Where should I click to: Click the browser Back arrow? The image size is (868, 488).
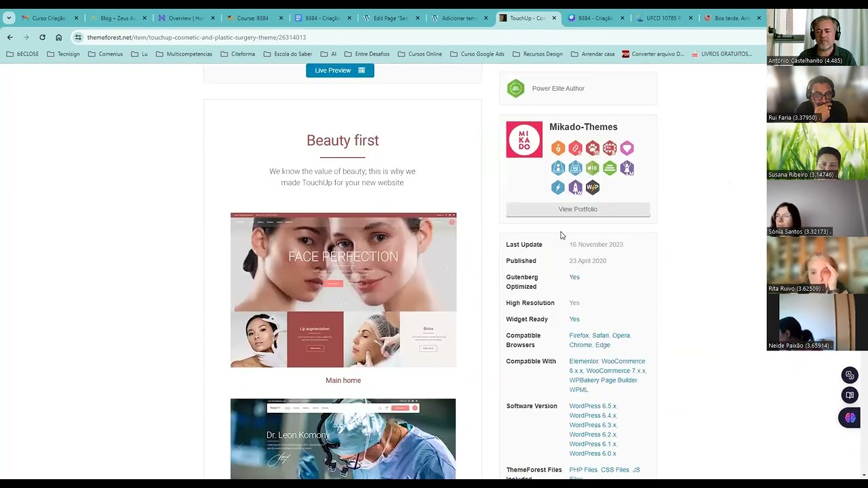pyautogui.click(x=9, y=37)
